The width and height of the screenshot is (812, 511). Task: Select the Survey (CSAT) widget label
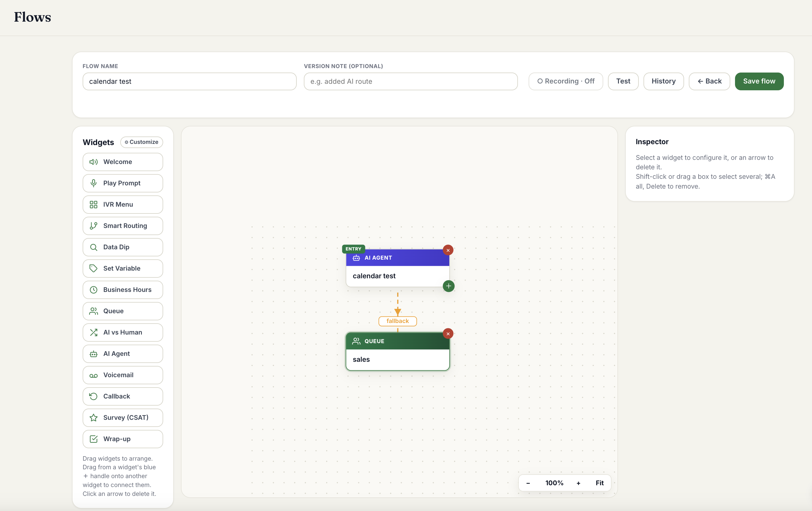point(126,418)
